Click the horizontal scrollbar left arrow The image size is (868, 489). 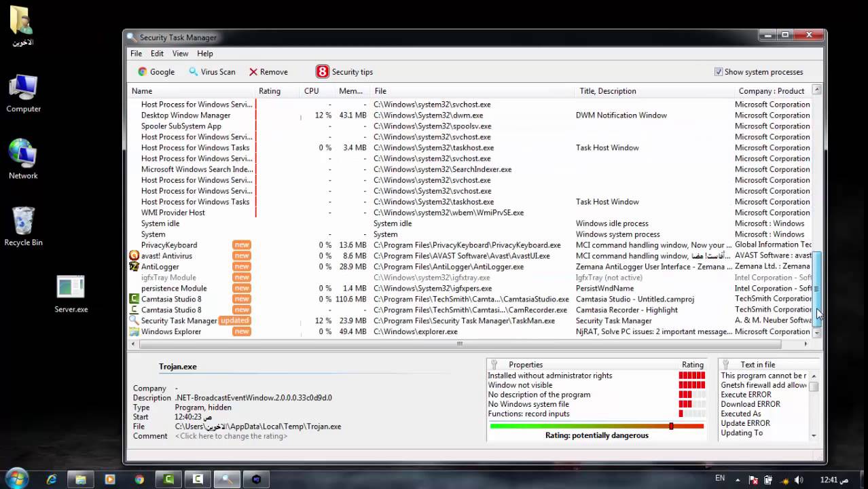coord(133,344)
